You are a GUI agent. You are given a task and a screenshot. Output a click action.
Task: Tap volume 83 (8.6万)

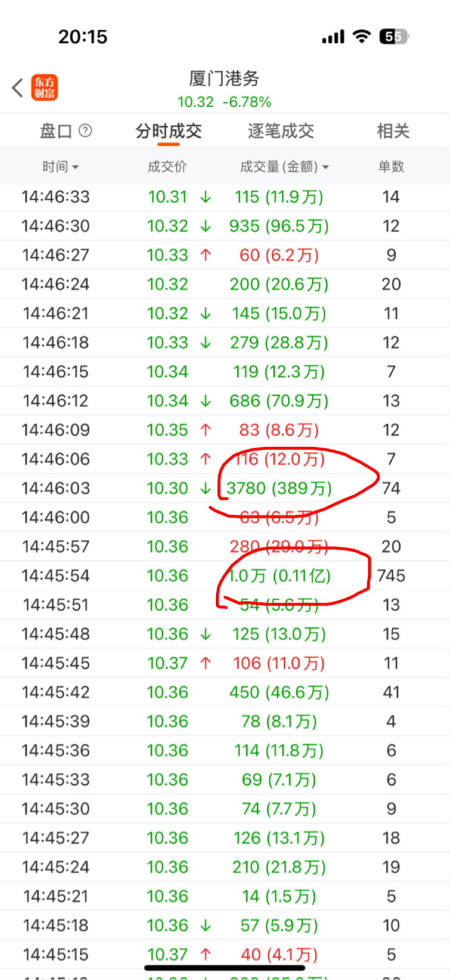[279, 430]
